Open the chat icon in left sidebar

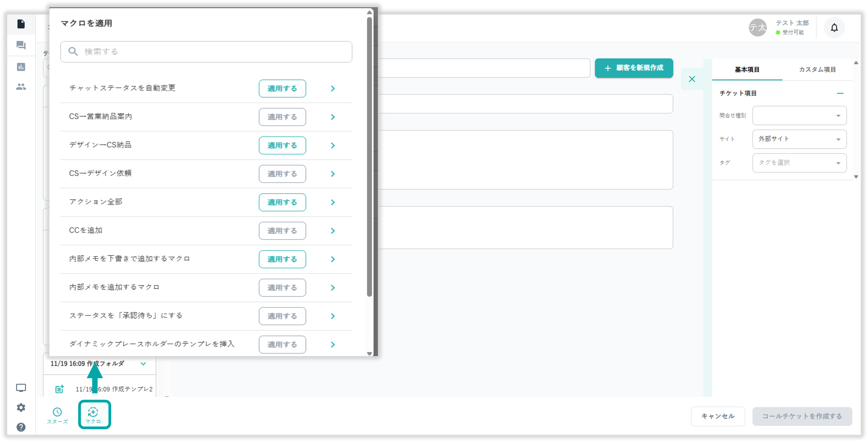click(21, 45)
